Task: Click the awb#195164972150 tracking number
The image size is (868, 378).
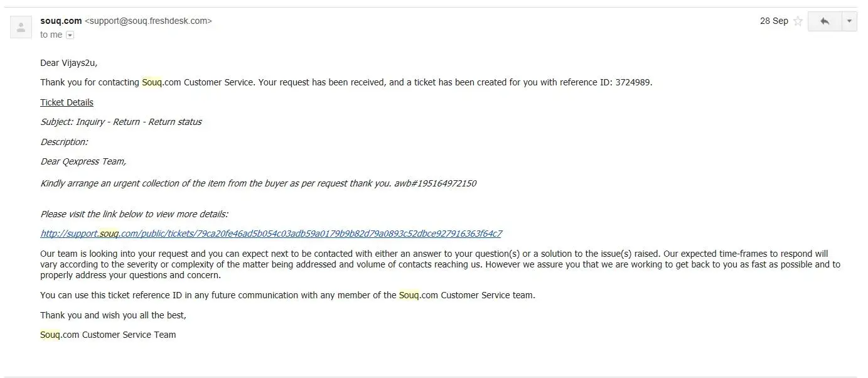Action: (x=435, y=183)
